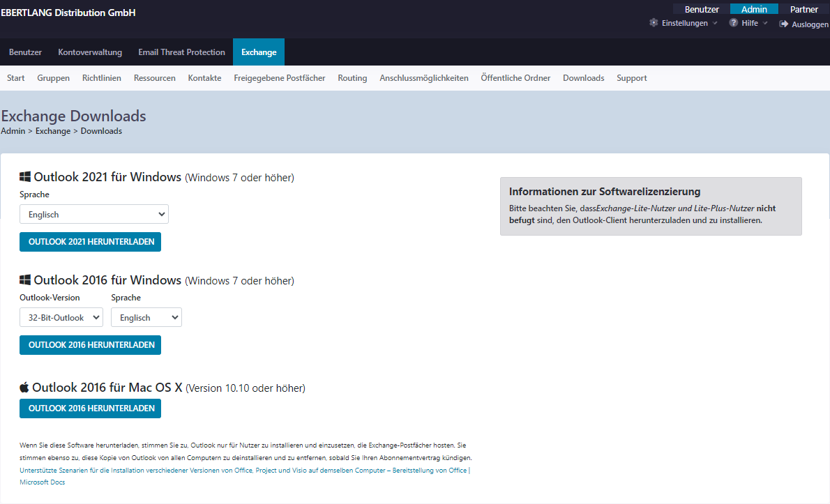
Task: Click Outlook 2016 Herunterladen for Windows
Action: [91, 345]
